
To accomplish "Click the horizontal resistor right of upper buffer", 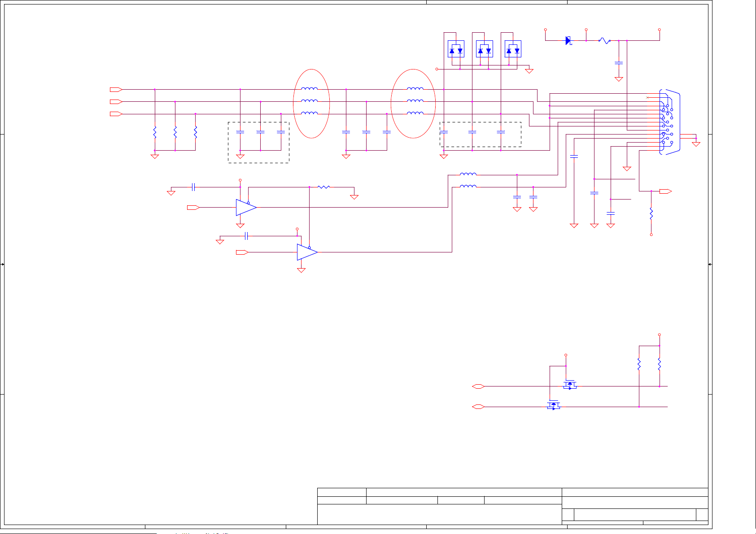I will click(x=323, y=187).
